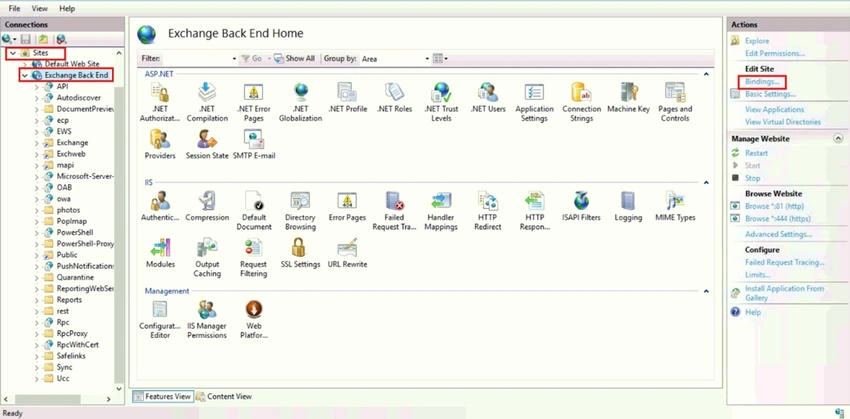
Task: Open the Application Settings feature icon
Action: click(534, 93)
